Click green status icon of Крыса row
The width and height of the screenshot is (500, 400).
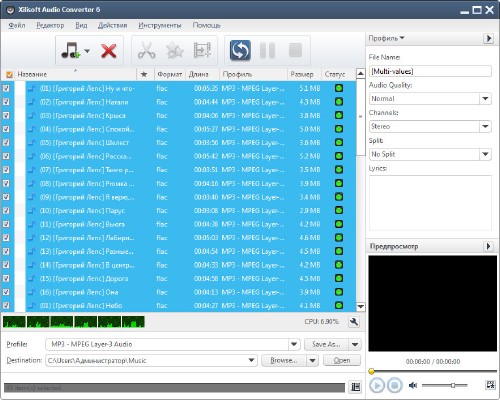339,115
